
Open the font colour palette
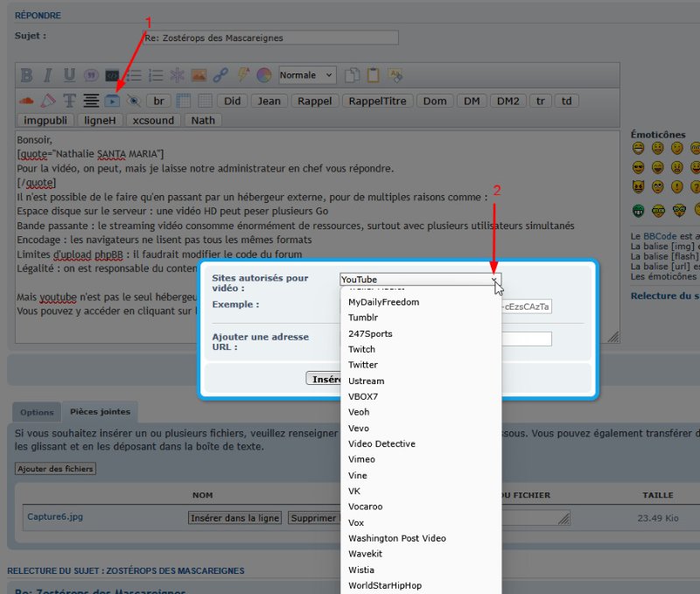(263, 75)
